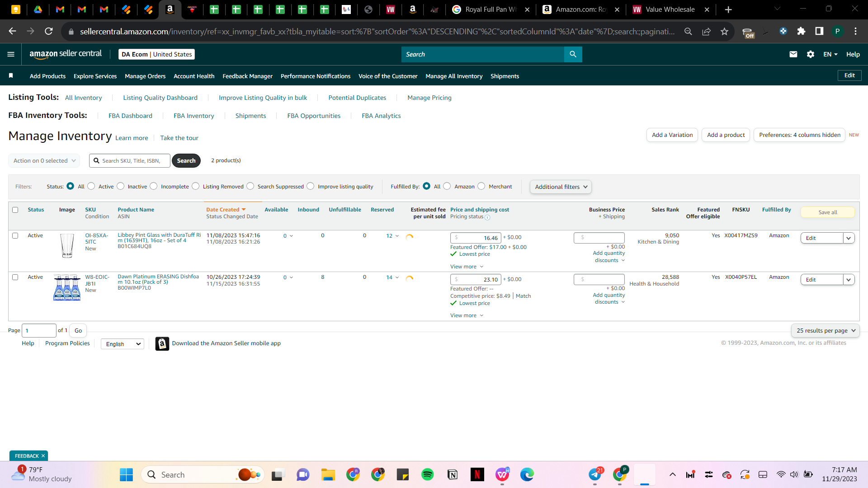Open the Edit dropdown arrow for Dawn row
The width and height of the screenshot is (868, 488).
coord(849,280)
